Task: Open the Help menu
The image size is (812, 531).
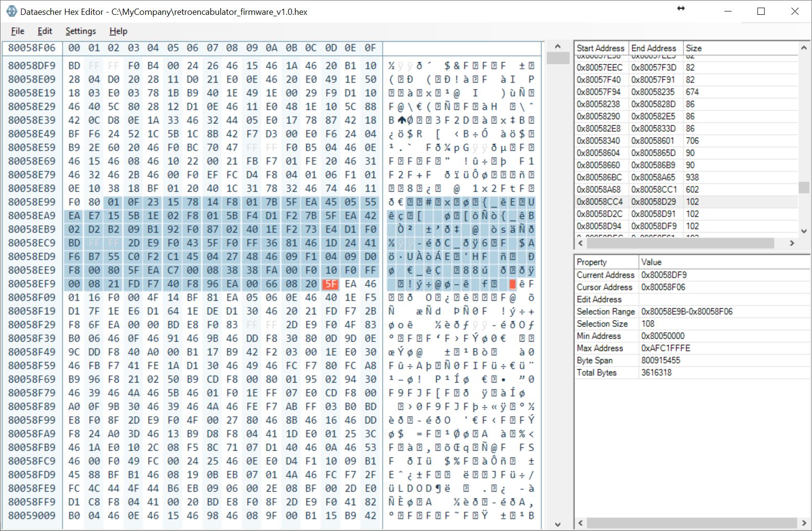Action: [118, 31]
